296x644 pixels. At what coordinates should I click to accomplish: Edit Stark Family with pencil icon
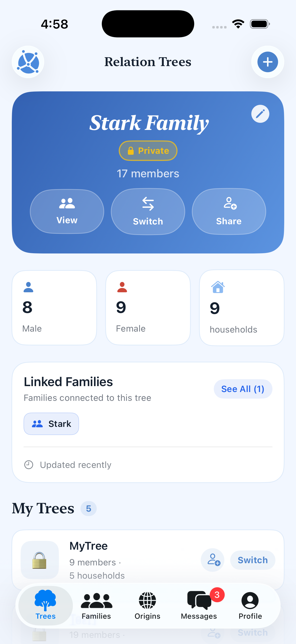pyautogui.click(x=260, y=114)
